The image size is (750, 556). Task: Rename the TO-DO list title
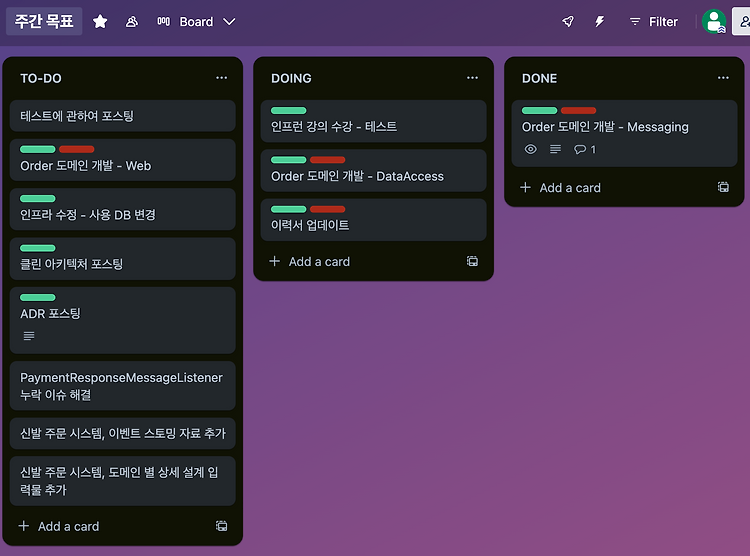pos(41,78)
